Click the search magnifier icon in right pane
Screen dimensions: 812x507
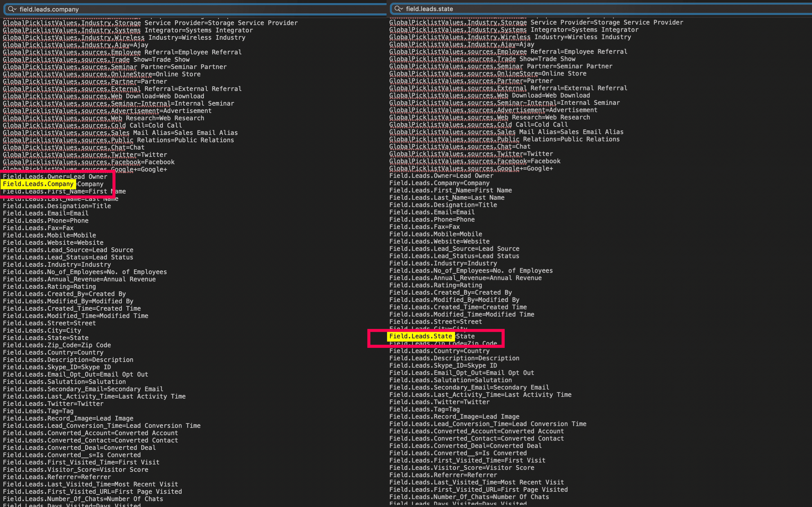(x=397, y=9)
